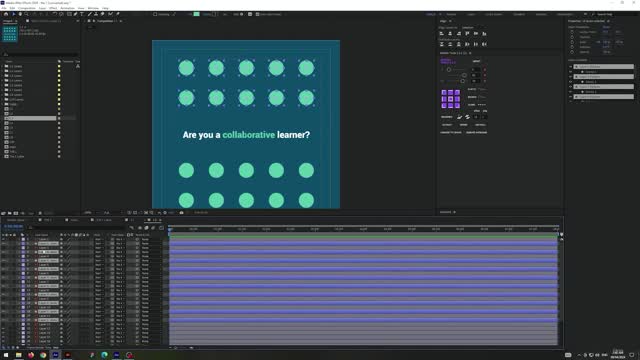The image size is (640, 360).
Task: Open Chrome from the Windows taskbar
Action: [43, 355]
